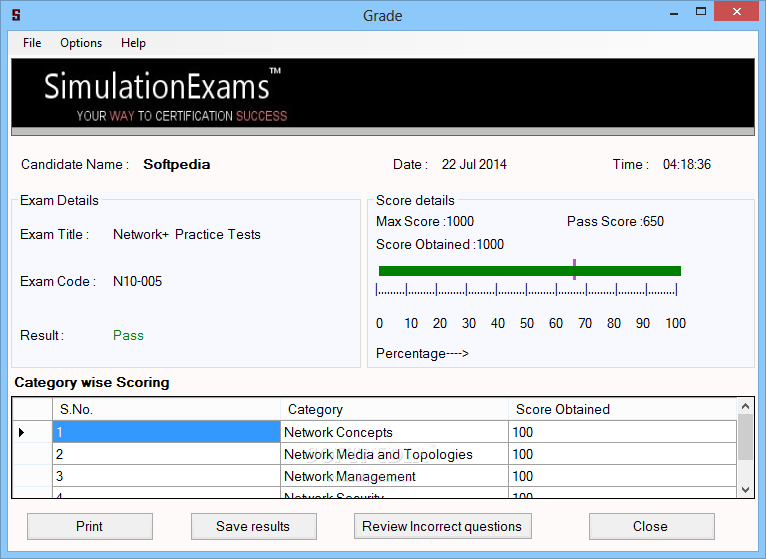Click the candidate name Softpedia
Image resolution: width=766 pixels, height=559 pixels.
177,165
